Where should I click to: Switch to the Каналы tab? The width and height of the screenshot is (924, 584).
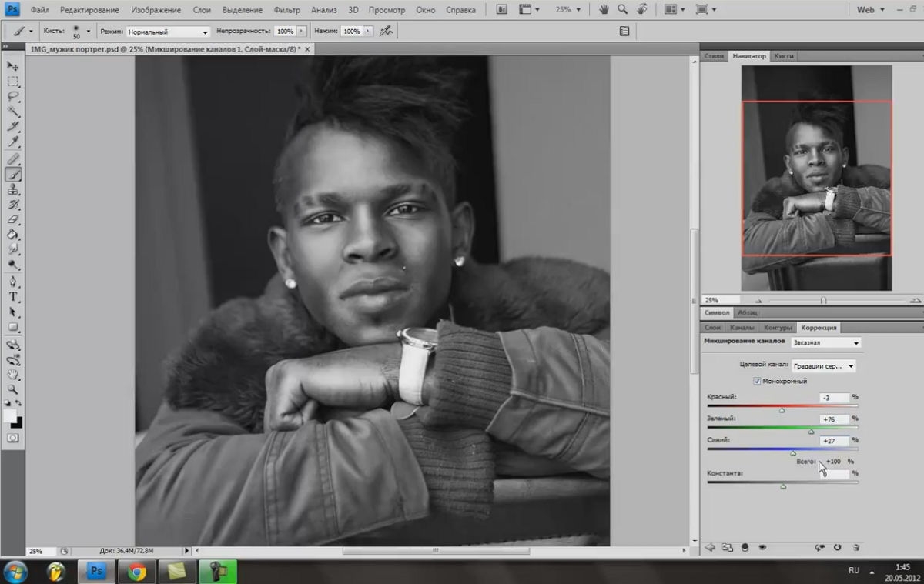742,327
